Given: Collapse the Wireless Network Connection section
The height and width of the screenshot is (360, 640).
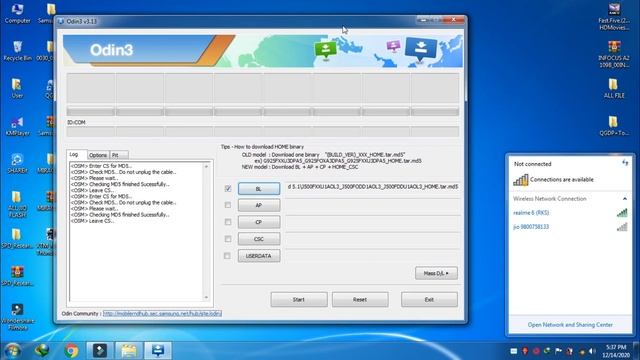Looking at the screenshot, I should click(624, 199).
